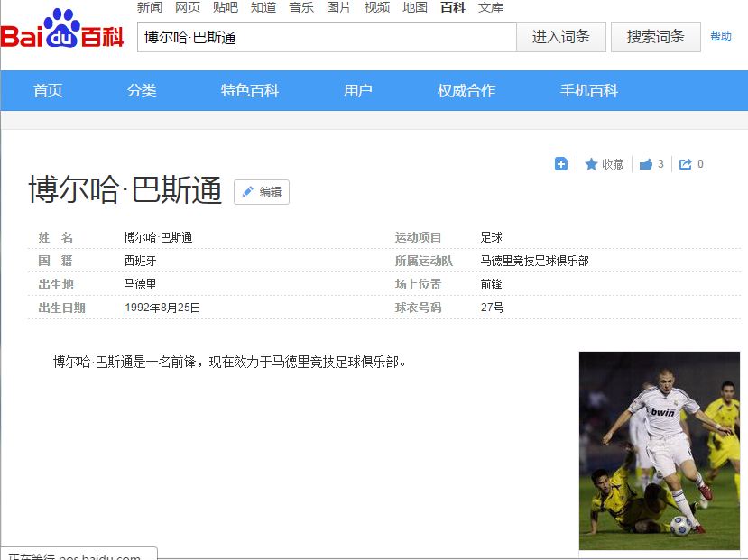Screen dimensions: 748x560
Task: Click the like count 3
Action: (x=660, y=164)
